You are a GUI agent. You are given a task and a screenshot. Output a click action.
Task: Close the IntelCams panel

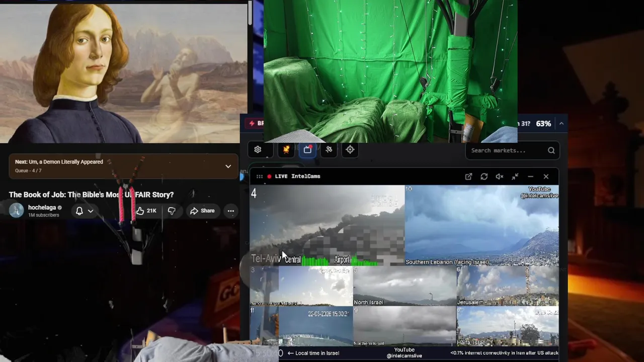tap(546, 176)
